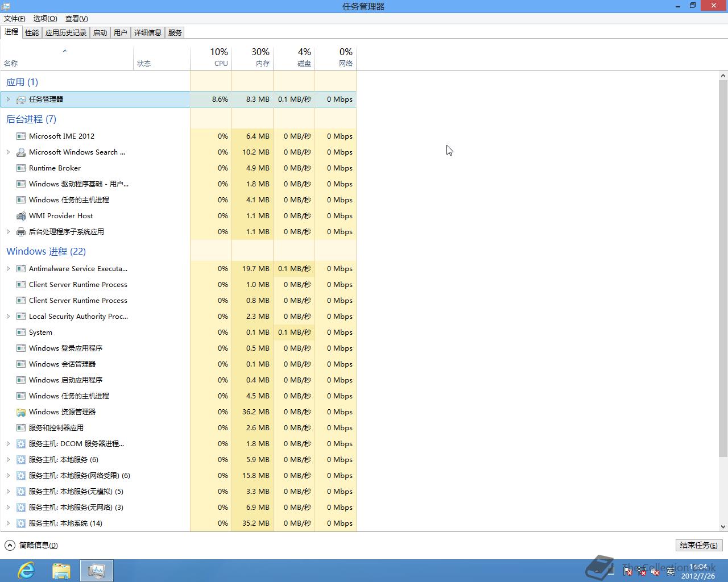Image resolution: width=728 pixels, height=582 pixels.
Task: Click the gear icon for 本地服务(无模拟) (5)
Action: 21,492
